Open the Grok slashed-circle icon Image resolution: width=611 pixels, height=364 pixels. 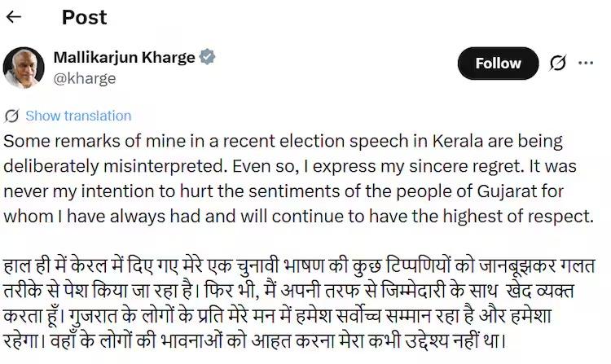559,64
